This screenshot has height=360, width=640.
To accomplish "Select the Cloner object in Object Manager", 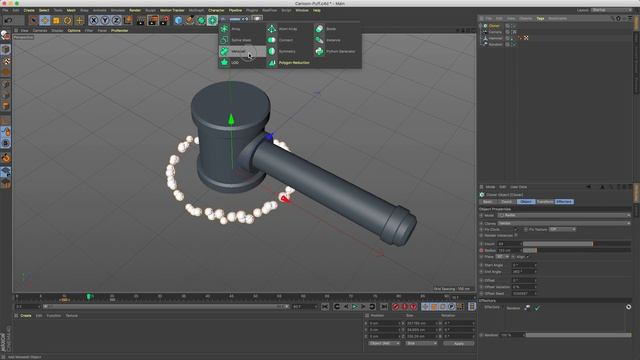I will pos(494,26).
